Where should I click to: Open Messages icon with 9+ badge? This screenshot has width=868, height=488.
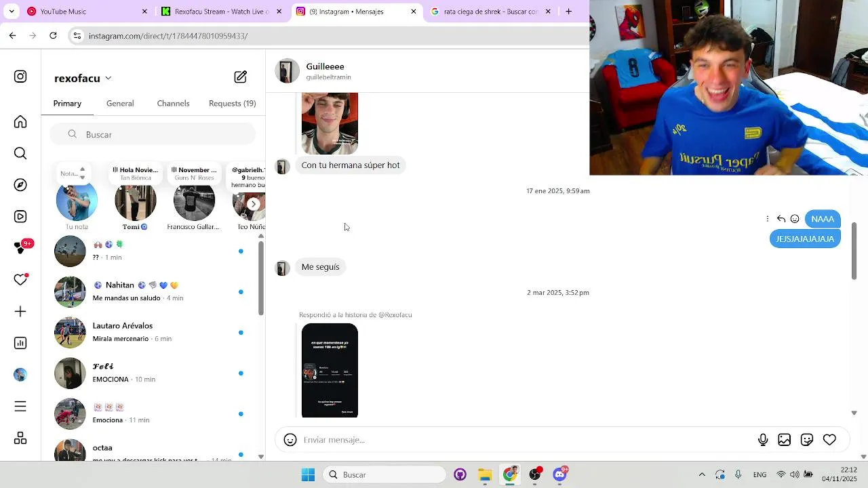point(20,248)
